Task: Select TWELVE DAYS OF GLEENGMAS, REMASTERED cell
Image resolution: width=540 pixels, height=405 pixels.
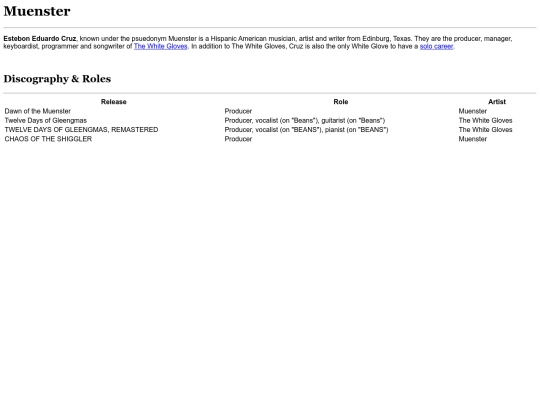Action: coord(81,130)
